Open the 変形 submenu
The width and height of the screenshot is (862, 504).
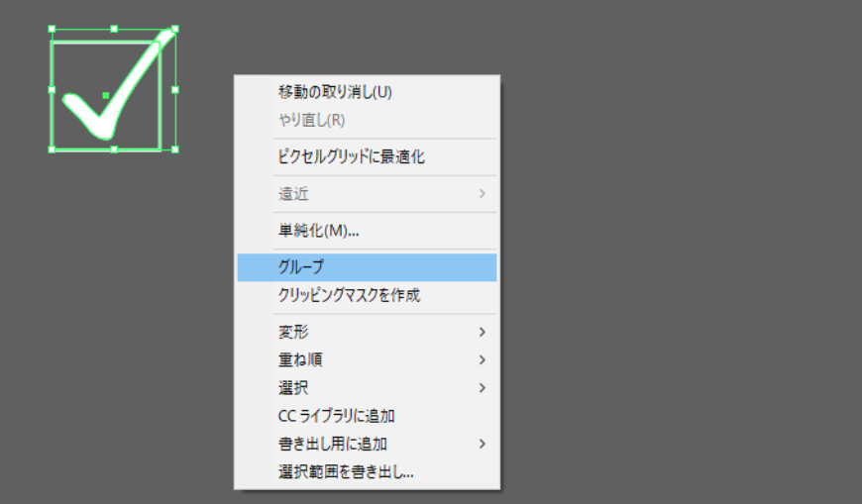pyautogui.click(x=367, y=332)
